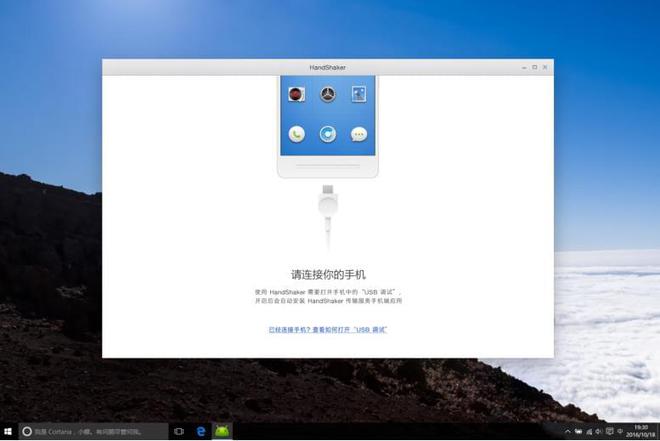The image size is (660, 441).
Task: Open network status tray icon
Action: (589, 432)
